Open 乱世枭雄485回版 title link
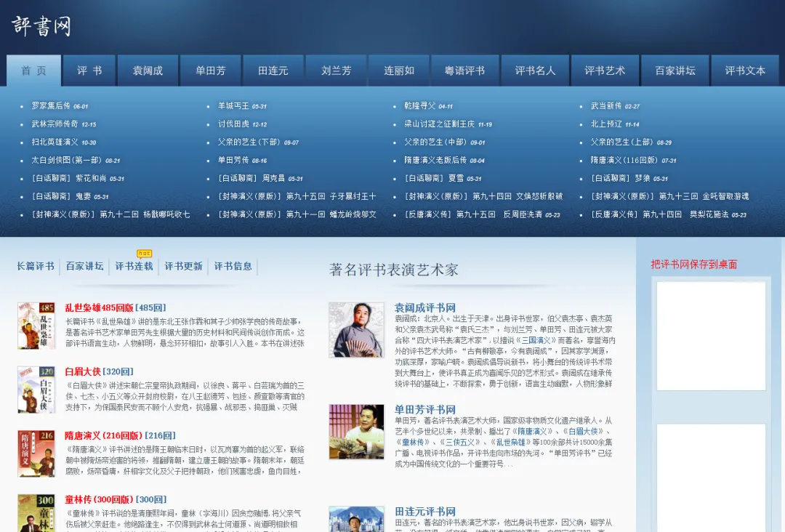The width and height of the screenshot is (785, 532). 99,307
